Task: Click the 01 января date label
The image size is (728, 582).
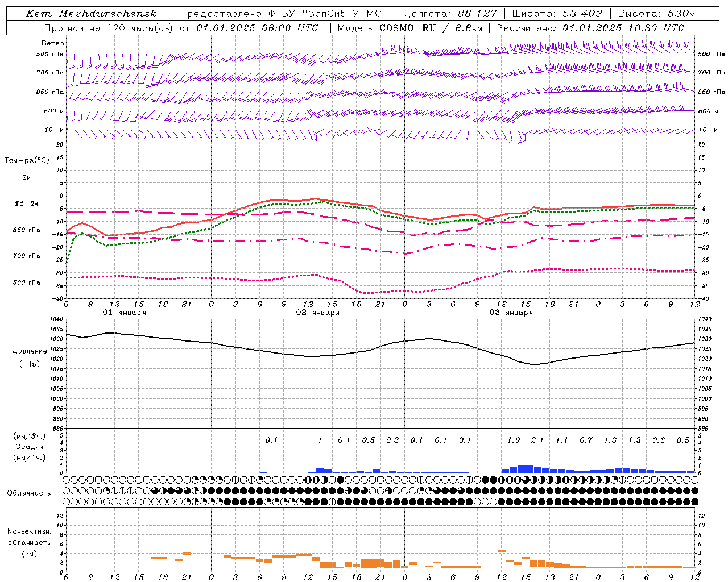Action: (124, 313)
